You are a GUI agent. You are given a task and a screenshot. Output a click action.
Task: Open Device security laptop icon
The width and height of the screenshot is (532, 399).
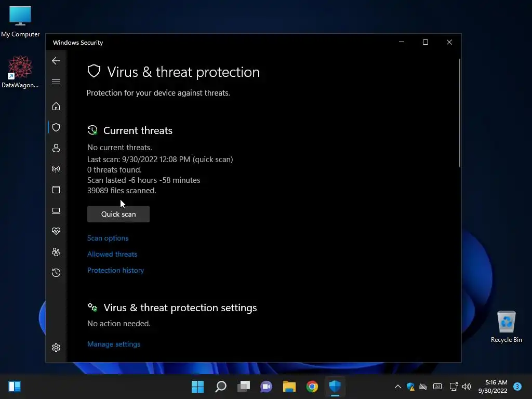56,211
